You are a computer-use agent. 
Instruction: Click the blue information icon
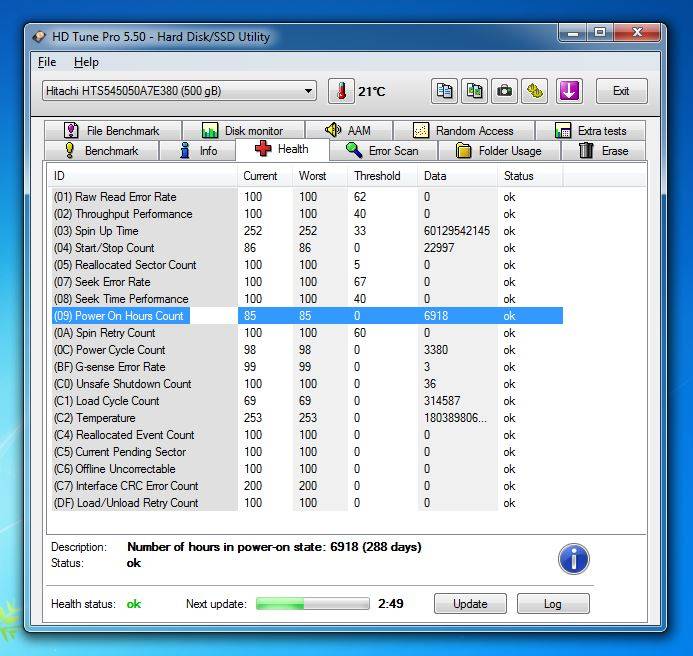[x=574, y=559]
